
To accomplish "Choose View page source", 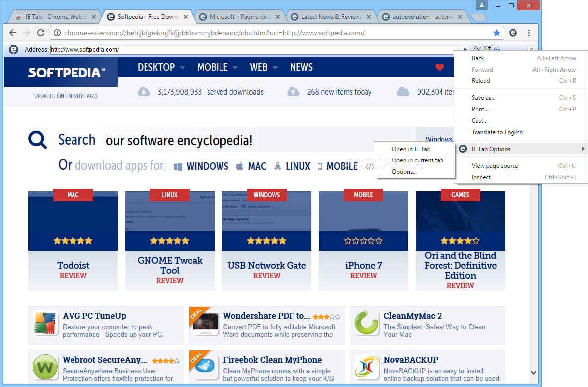I will 521,166.
